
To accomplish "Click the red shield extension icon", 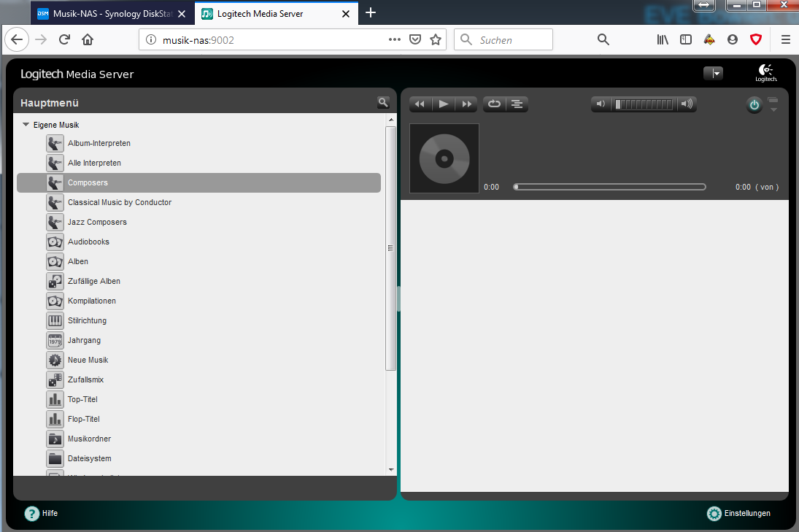I will 756,39.
